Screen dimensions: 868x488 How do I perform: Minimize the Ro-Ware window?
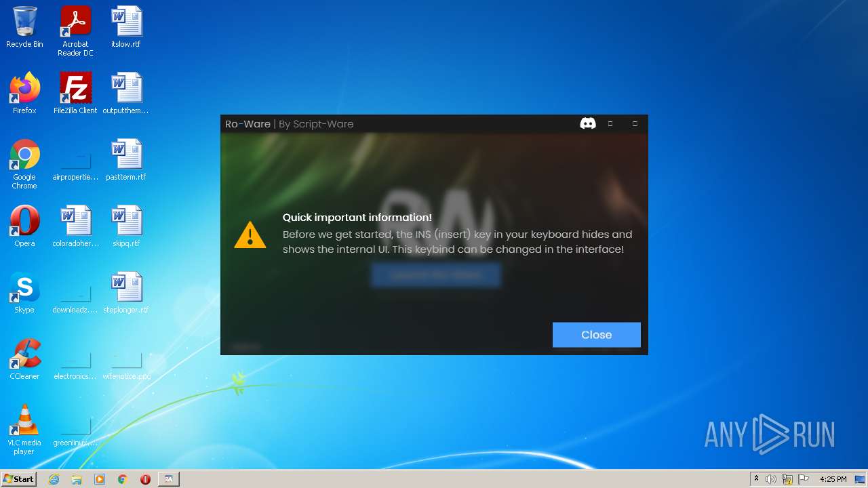coord(610,123)
